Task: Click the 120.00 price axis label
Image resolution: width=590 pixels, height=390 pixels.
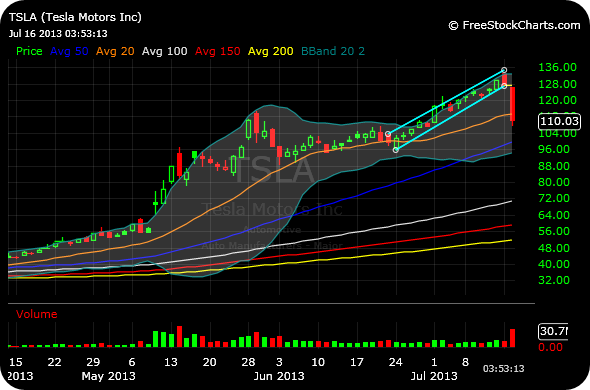Action: tap(558, 100)
